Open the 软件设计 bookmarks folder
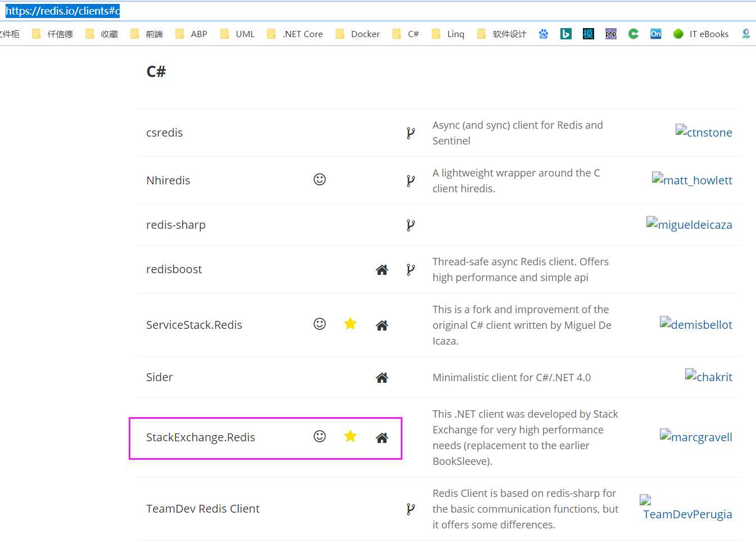This screenshot has height=543, width=756. 502,34
